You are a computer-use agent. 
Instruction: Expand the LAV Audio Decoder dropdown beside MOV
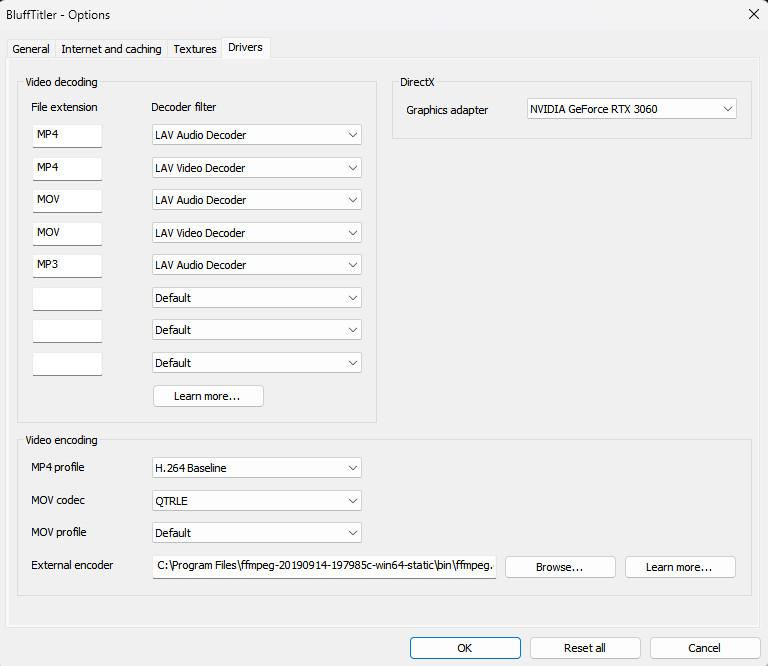coord(257,200)
